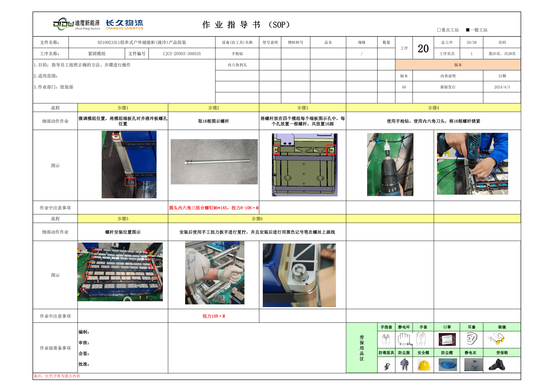The width and height of the screenshot is (554, 392).
Task: Check the 重点工站 checkbox
Action: tap(439, 30)
